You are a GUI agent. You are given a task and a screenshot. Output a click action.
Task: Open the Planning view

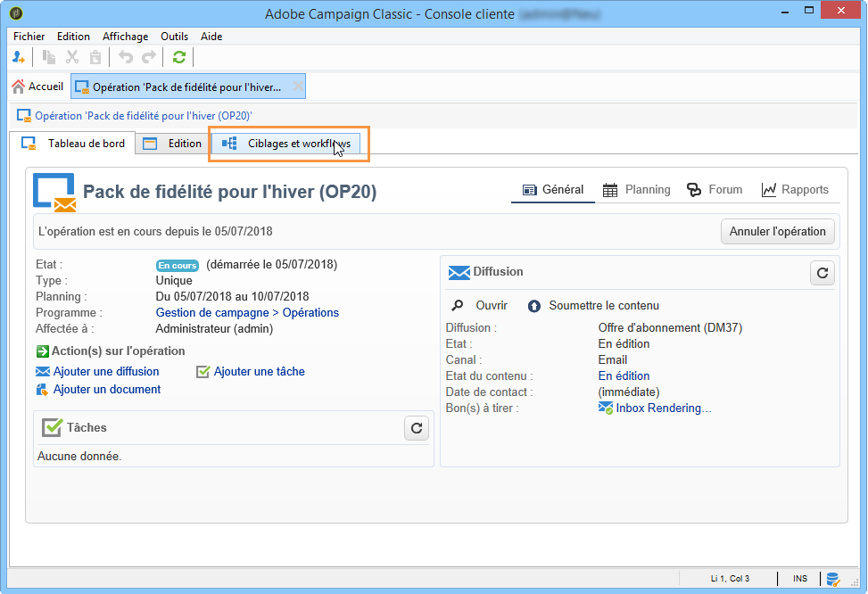point(636,190)
